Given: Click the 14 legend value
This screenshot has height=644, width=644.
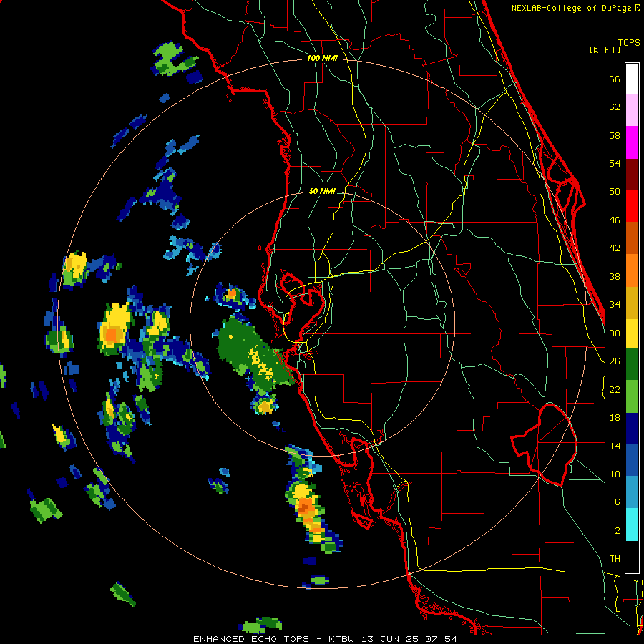Looking at the screenshot, I should click(615, 446).
